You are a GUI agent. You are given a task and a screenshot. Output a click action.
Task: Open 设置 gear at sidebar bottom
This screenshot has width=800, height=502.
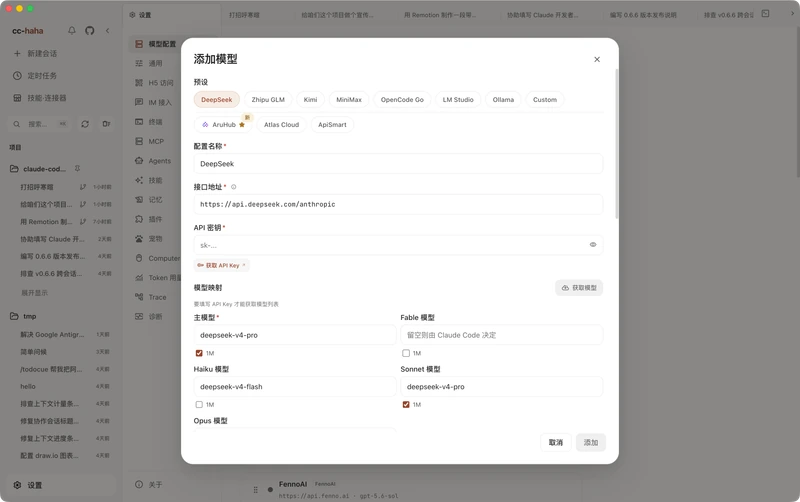pos(17,485)
